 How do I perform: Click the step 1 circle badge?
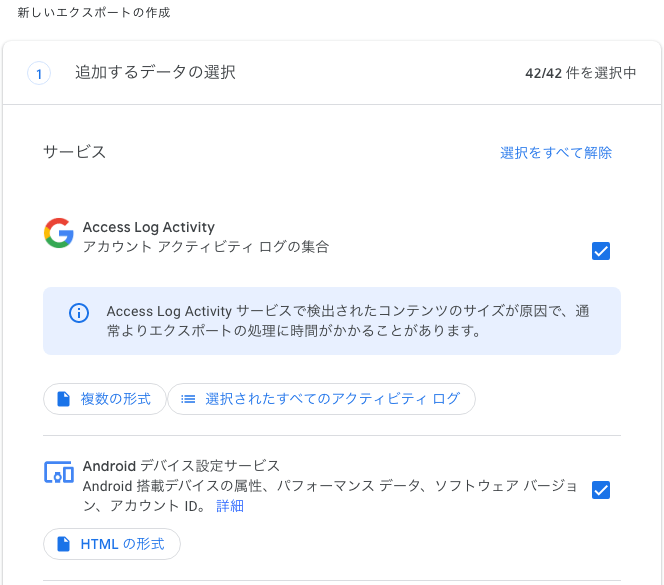click(39, 73)
